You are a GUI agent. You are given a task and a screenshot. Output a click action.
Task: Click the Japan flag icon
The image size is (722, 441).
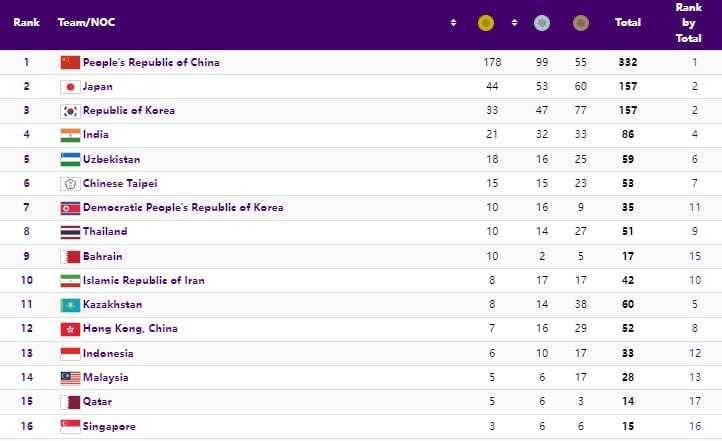coord(70,87)
